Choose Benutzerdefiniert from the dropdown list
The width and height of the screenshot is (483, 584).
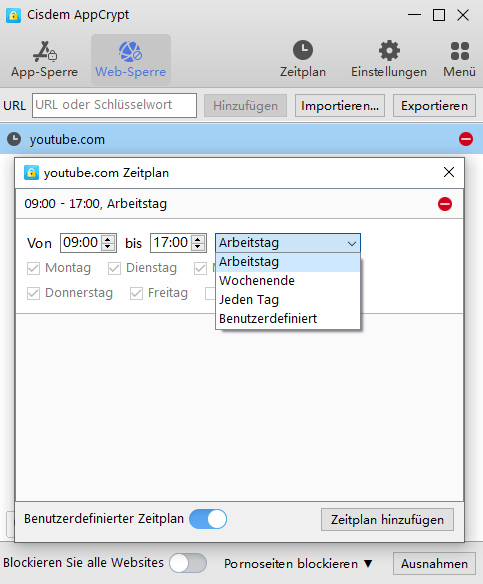288,319
